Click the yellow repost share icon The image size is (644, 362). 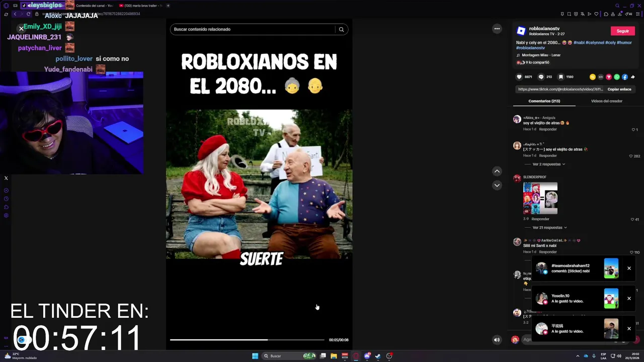tap(593, 77)
